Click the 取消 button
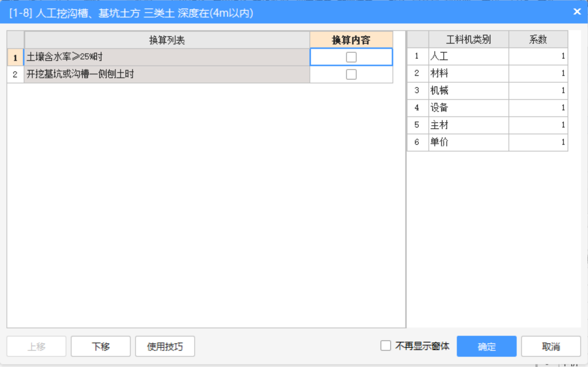This screenshot has height=367, width=588. point(551,347)
